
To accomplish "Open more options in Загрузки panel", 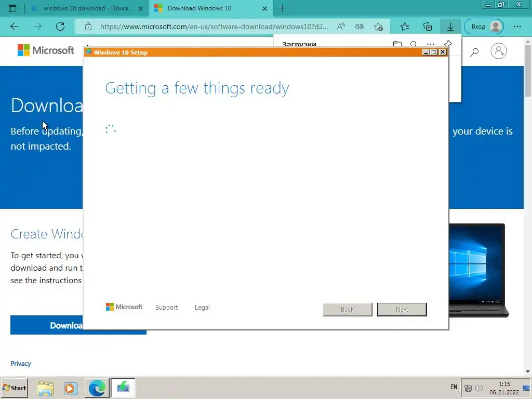I will click(x=431, y=44).
